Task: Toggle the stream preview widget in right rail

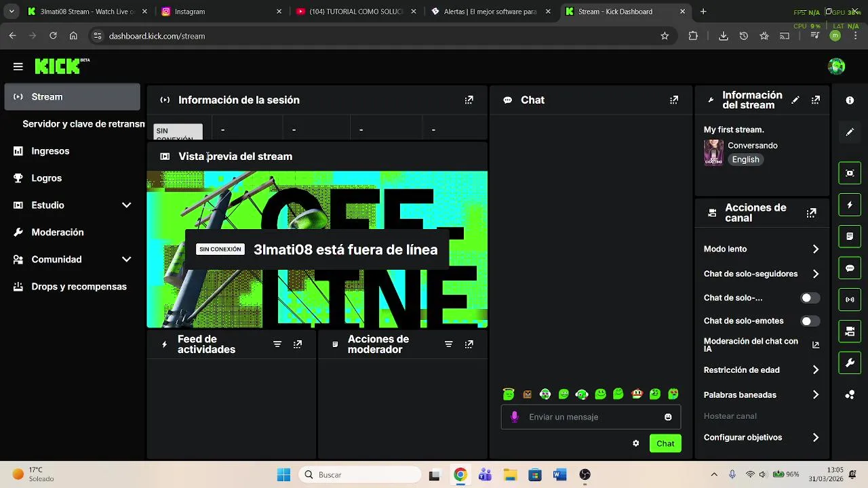Action: point(850,173)
